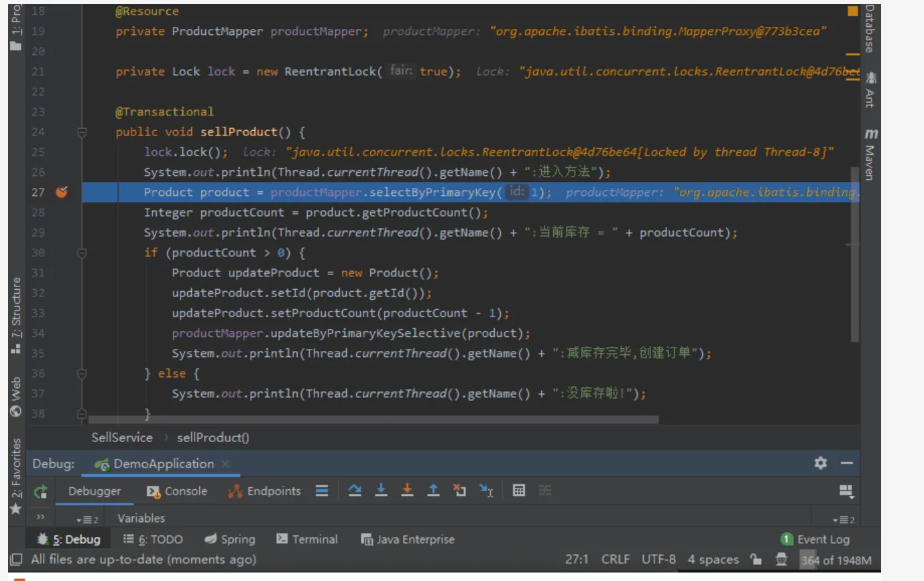Viewport: 924px width, 581px height.
Task: Open the Structure side tool window
Action: click(x=16, y=316)
